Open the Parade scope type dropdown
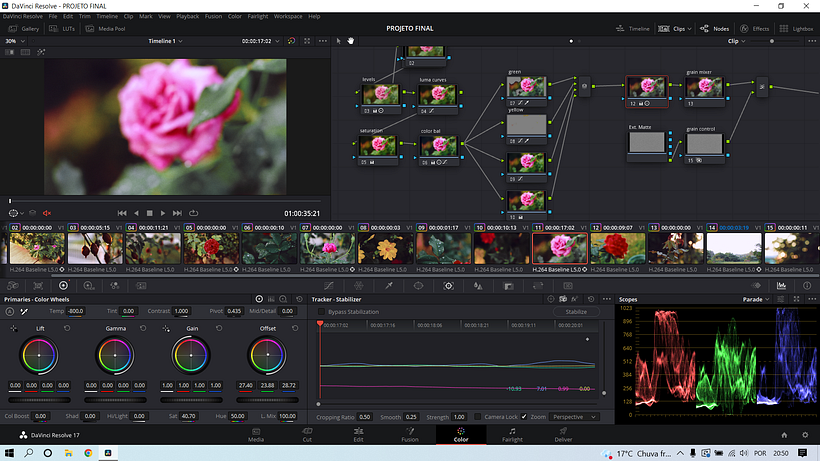The image size is (820, 461). (x=756, y=299)
